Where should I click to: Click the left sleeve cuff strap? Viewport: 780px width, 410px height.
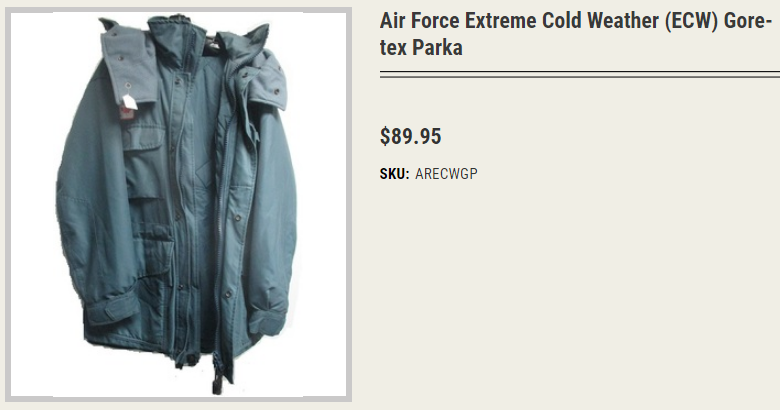112,308
